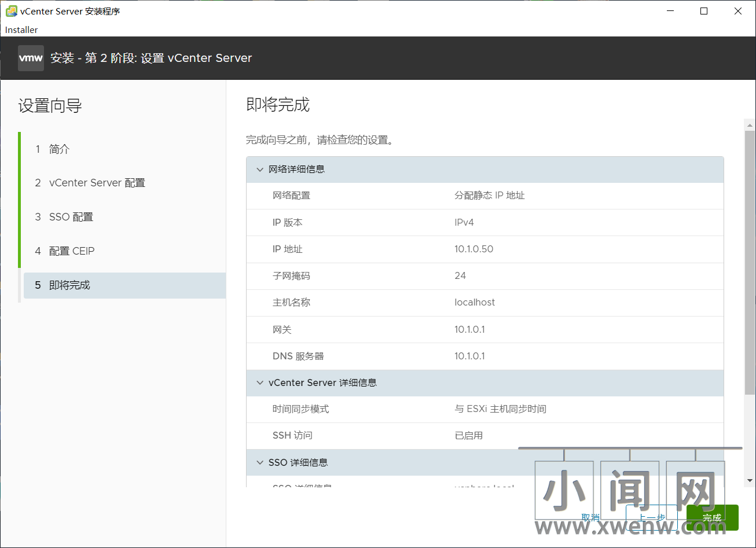756x548 pixels.
Task: Click the vmw logo in the header
Action: click(x=31, y=58)
